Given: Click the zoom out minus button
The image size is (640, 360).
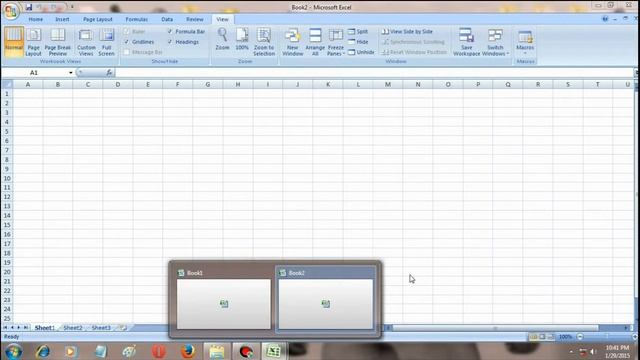Looking at the screenshot, I should coord(580,337).
